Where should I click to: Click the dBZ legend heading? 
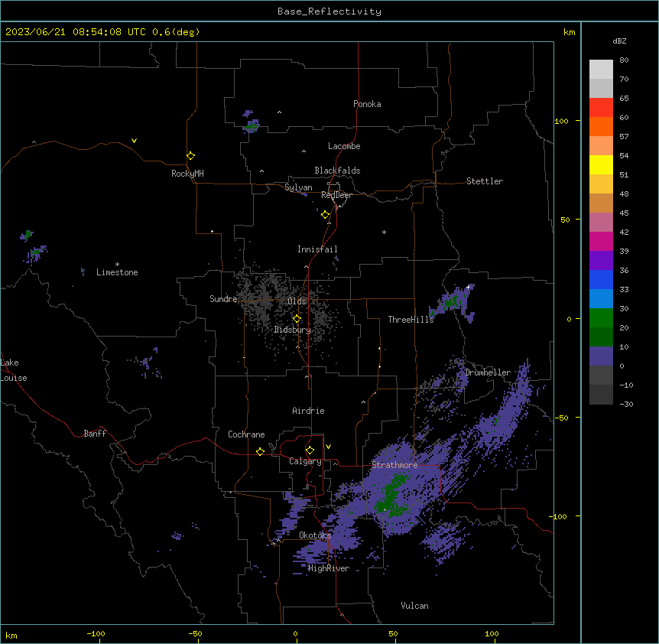(x=619, y=41)
